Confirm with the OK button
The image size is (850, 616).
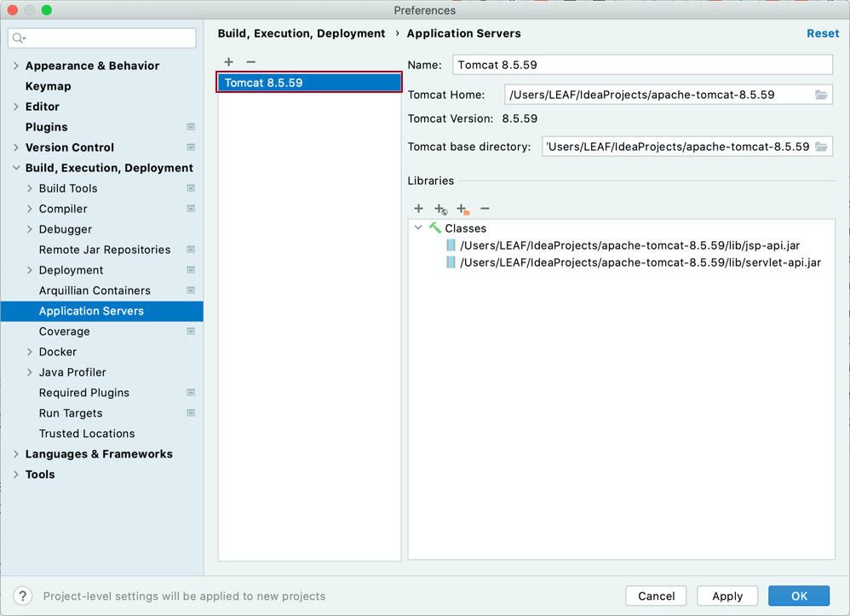click(x=799, y=596)
